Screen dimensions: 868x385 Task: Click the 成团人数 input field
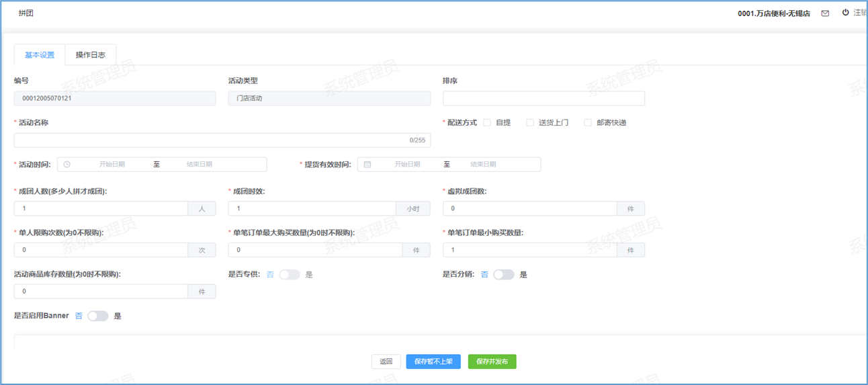(x=101, y=209)
